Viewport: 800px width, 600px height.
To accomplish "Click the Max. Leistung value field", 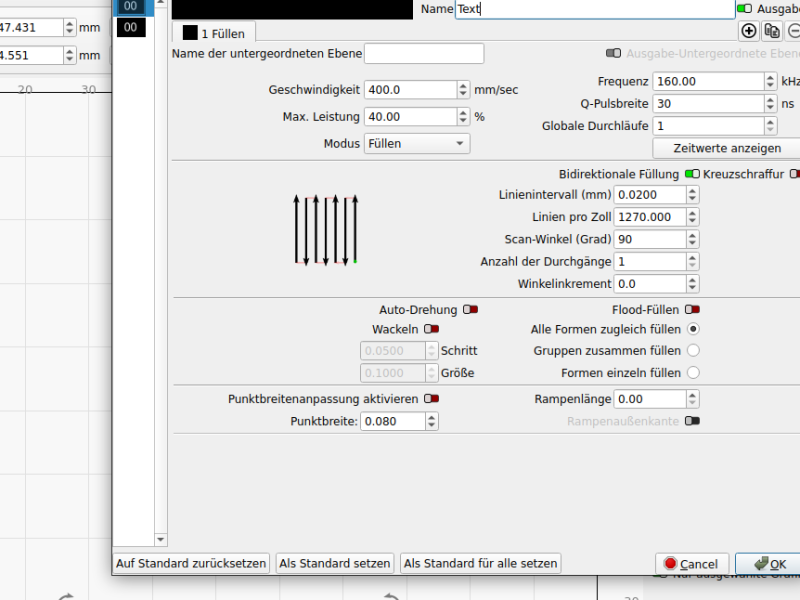I will [411, 117].
